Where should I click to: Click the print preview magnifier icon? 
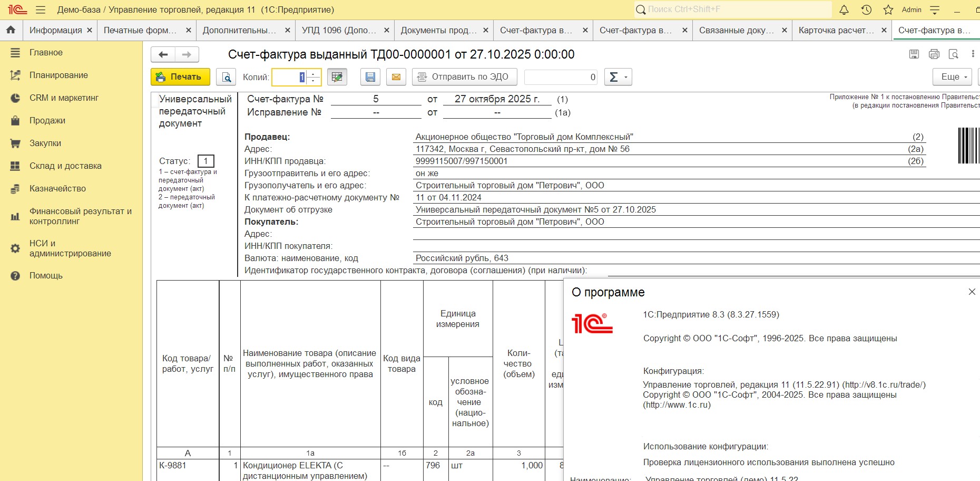(x=226, y=77)
